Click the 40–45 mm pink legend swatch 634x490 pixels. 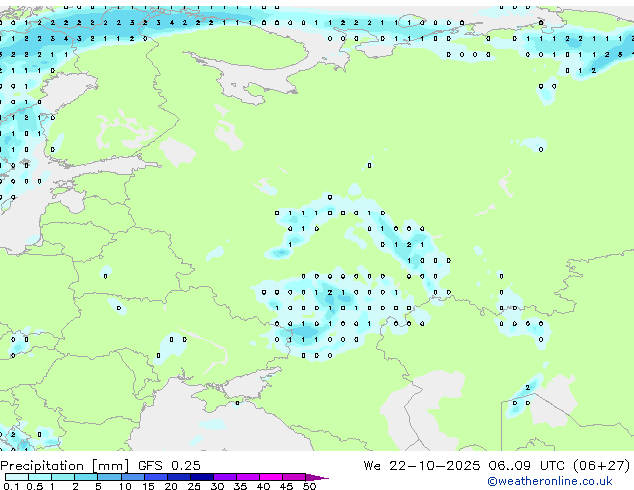[x=271, y=477]
